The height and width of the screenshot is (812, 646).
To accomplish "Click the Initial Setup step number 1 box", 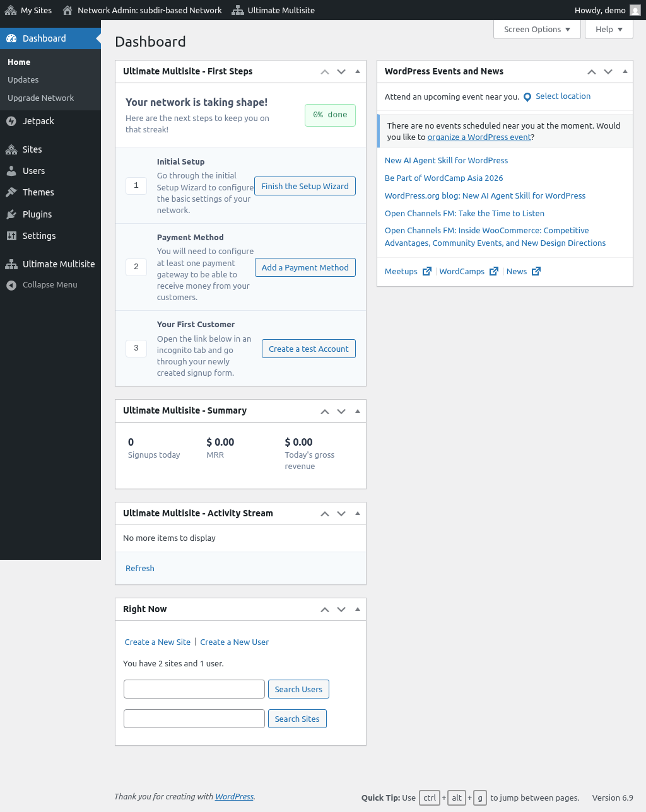I will pyautogui.click(x=136, y=185).
